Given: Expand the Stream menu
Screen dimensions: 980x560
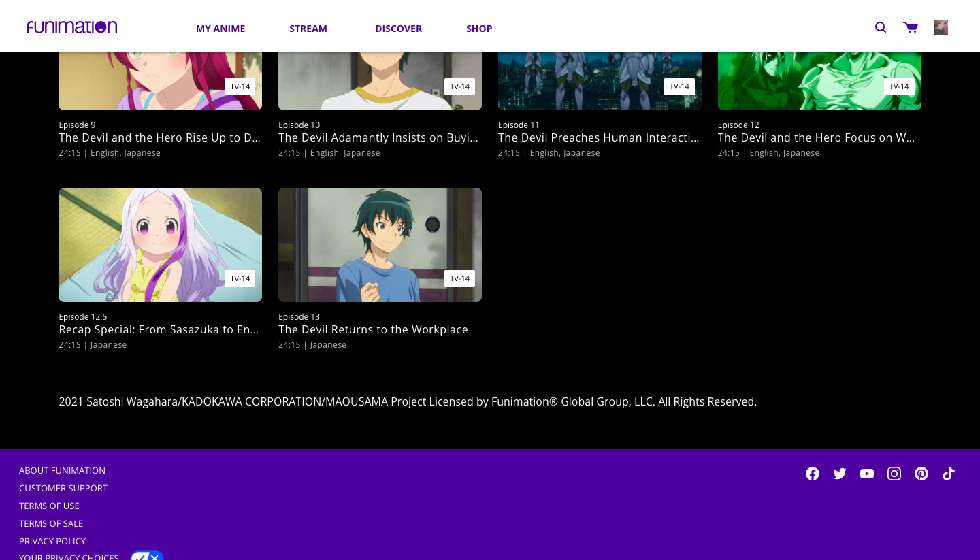Looking at the screenshot, I should [308, 29].
